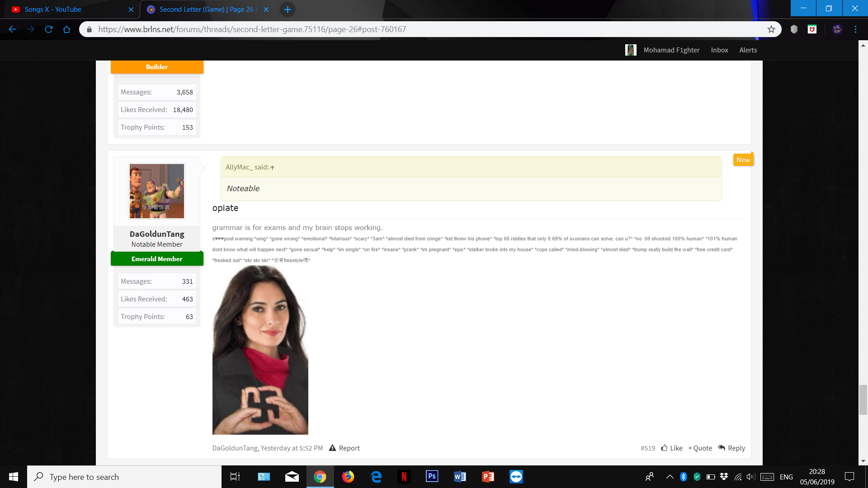The height and width of the screenshot is (488, 868).
Task: Add post #519 to multi-quote
Action: 700,448
